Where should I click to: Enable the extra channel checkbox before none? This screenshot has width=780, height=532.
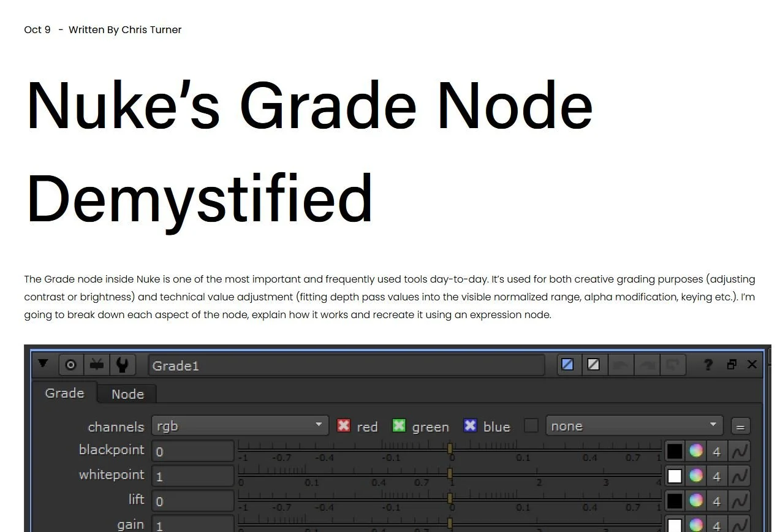click(x=531, y=425)
